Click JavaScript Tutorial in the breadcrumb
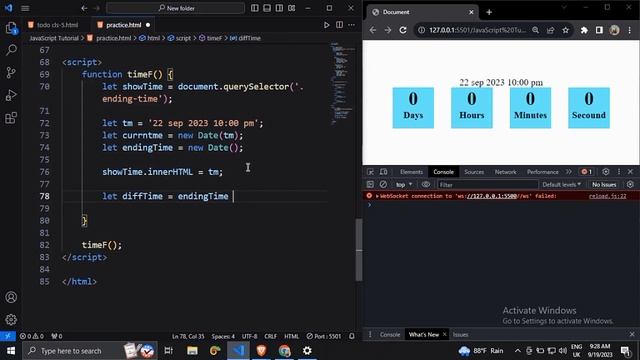The width and height of the screenshot is (640, 360). coord(54,38)
